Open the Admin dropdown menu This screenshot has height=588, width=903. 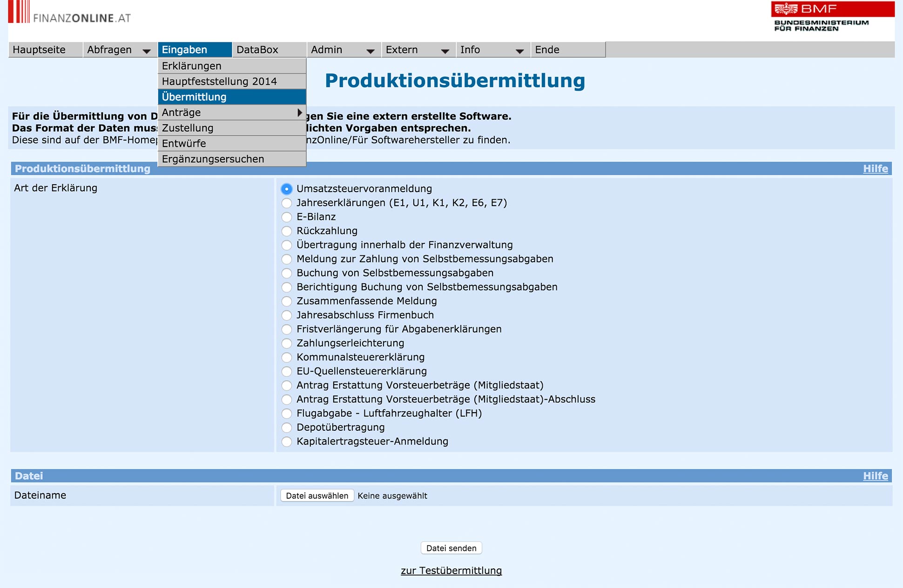click(344, 50)
